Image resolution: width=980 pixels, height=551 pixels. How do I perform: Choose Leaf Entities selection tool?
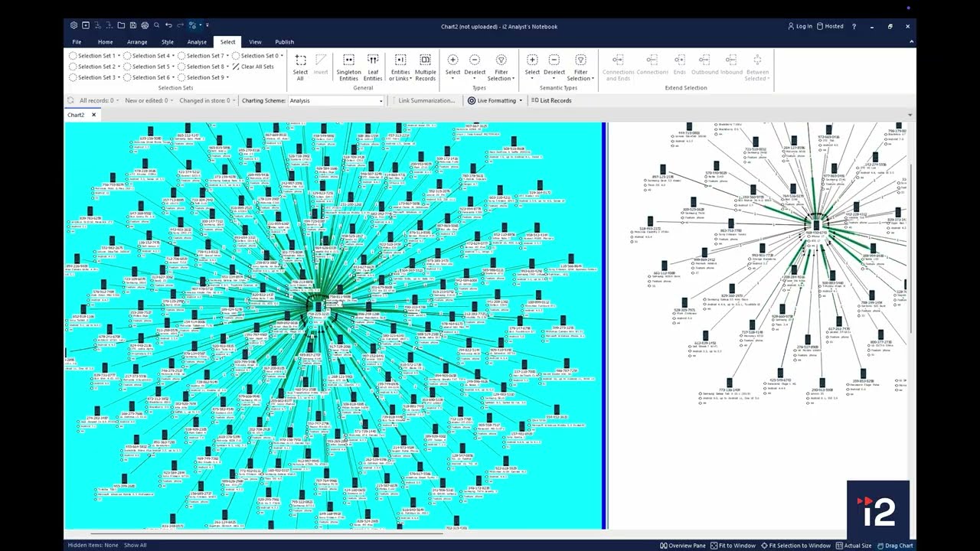[x=373, y=67]
